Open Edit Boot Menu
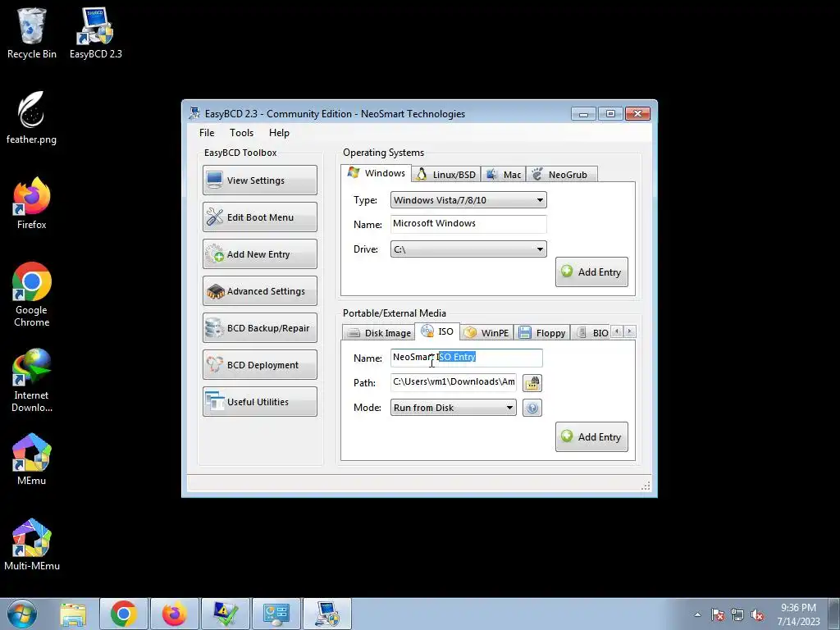 point(260,217)
